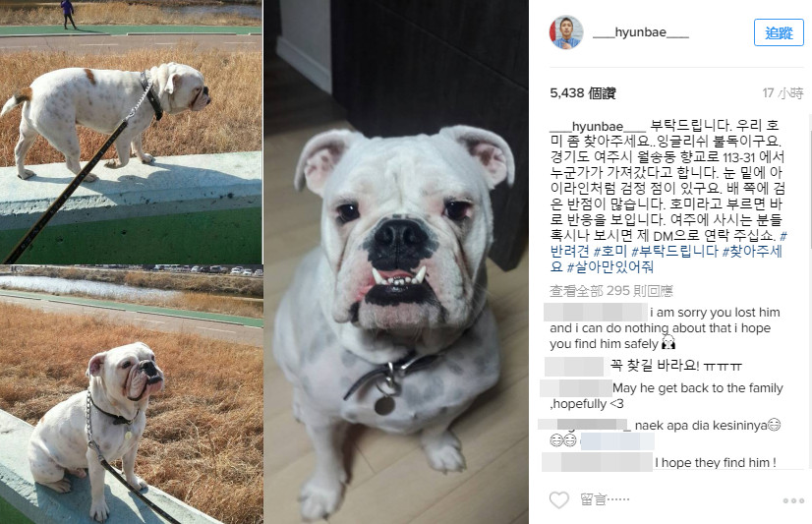This screenshot has height=524, width=812.
Task: Open the three-dot more options menu
Action: [x=793, y=500]
